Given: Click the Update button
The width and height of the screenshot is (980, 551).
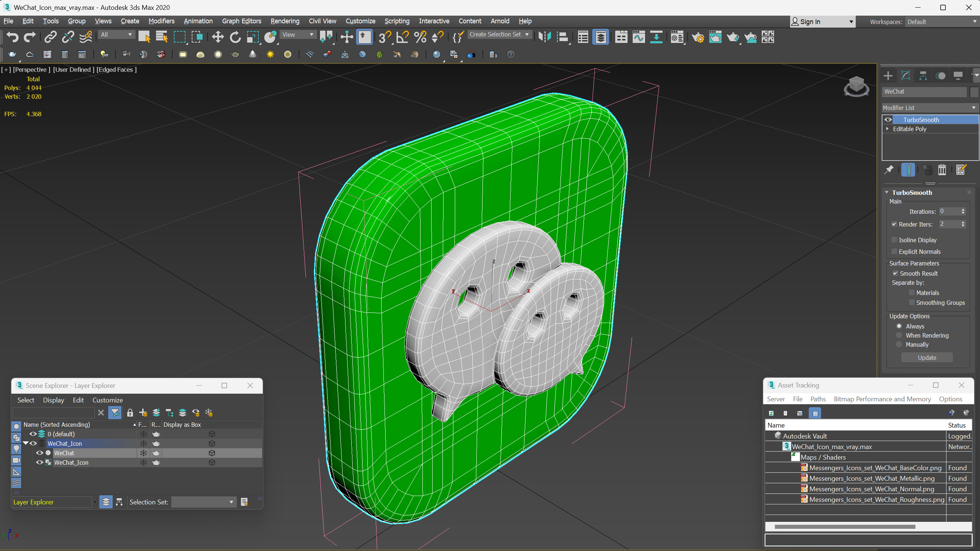Looking at the screenshot, I should tap(927, 358).
